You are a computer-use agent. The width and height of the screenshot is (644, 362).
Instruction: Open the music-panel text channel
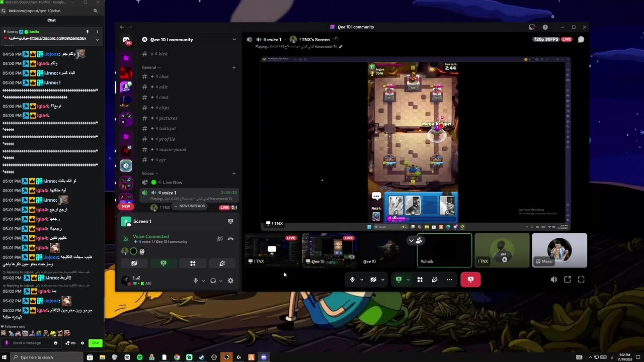coord(190,149)
